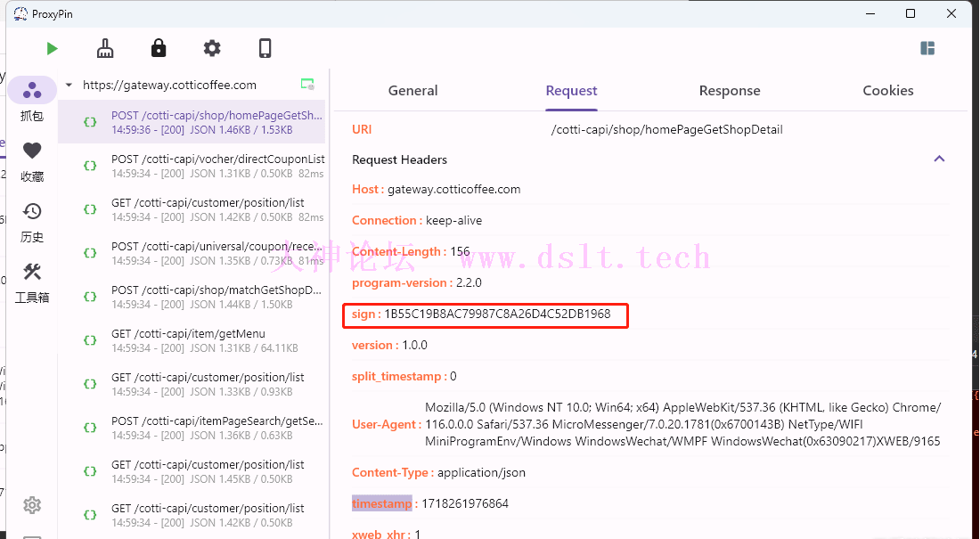The height and width of the screenshot is (539, 980).
Task: Click the Content-Type value application/json
Action: coord(481,473)
